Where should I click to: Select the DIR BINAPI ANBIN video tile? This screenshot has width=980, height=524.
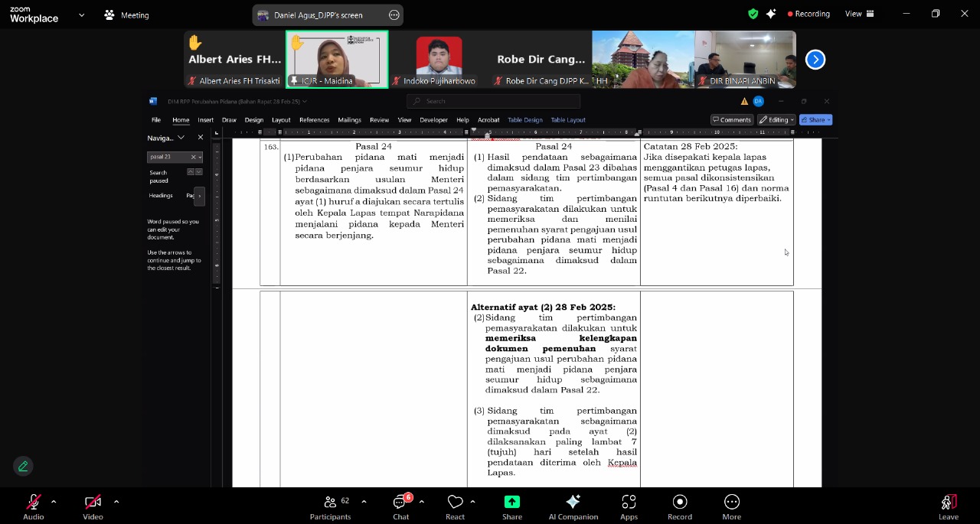click(x=745, y=59)
